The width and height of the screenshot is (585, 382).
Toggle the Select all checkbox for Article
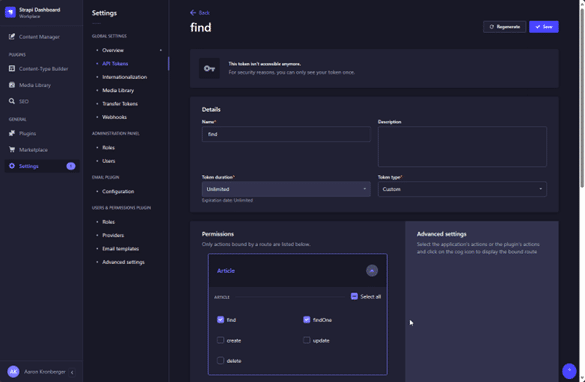click(x=354, y=297)
